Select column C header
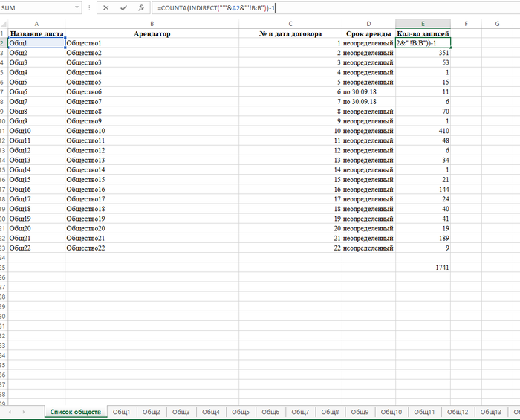This screenshot has width=520, height=420. 290,24
